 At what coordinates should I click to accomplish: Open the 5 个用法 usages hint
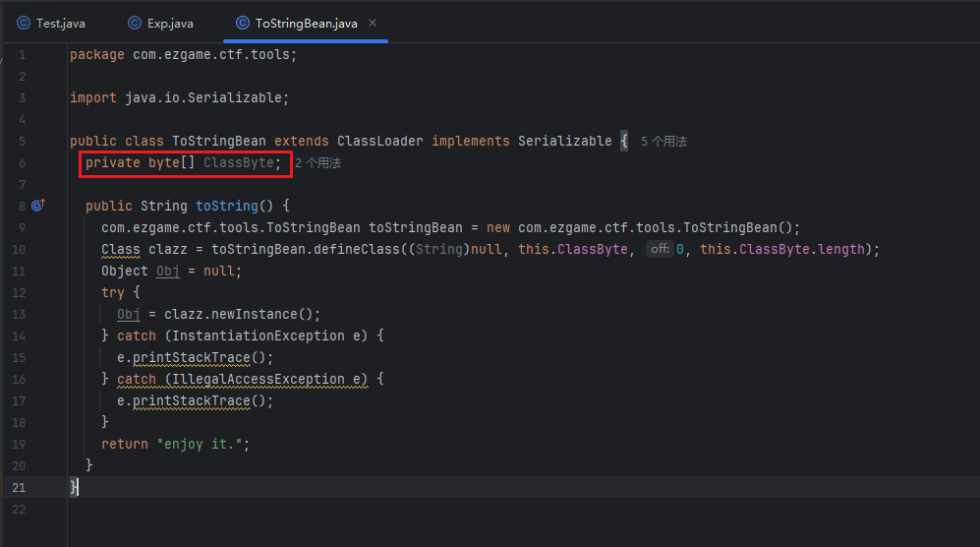[663, 142]
